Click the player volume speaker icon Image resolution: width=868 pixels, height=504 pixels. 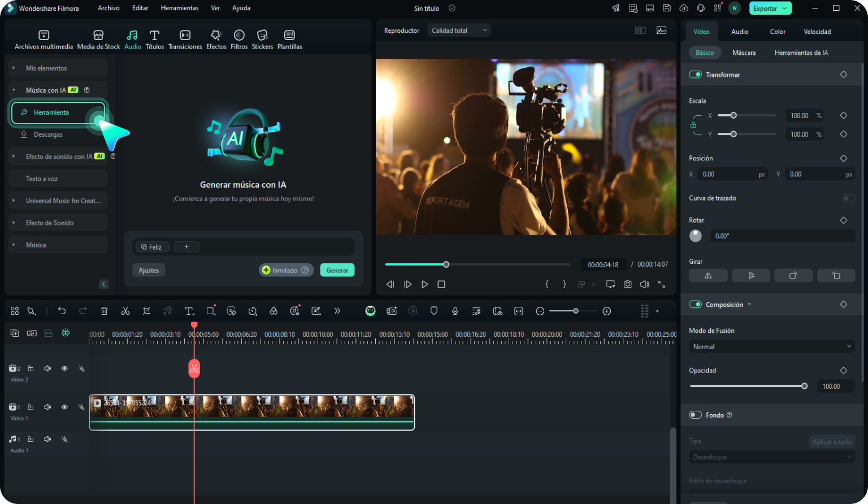pyautogui.click(x=645, y=284)
